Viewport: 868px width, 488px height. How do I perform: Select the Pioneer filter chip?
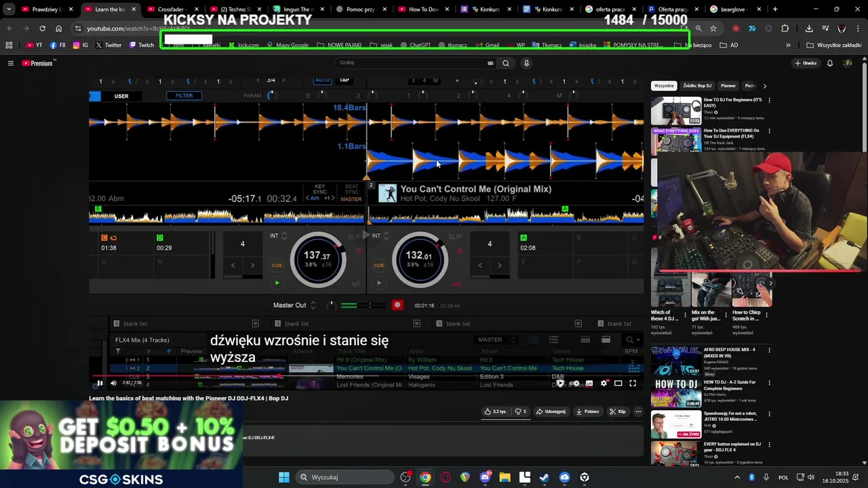point(728,86)
